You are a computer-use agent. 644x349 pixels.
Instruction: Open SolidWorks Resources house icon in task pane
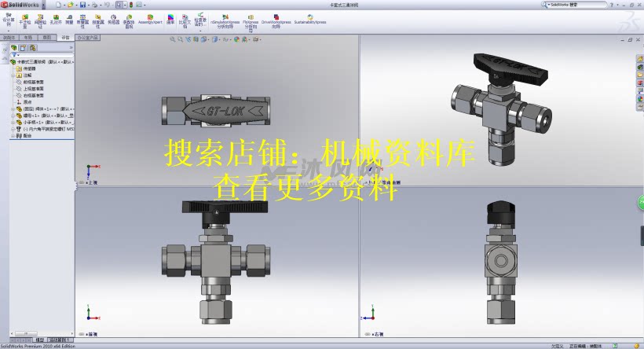pyautogui.click(x=640, y=59)
